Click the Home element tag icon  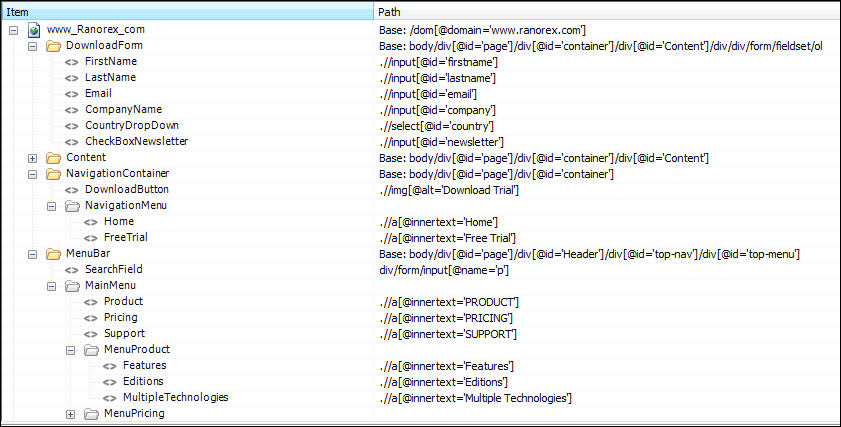(91, 222)
